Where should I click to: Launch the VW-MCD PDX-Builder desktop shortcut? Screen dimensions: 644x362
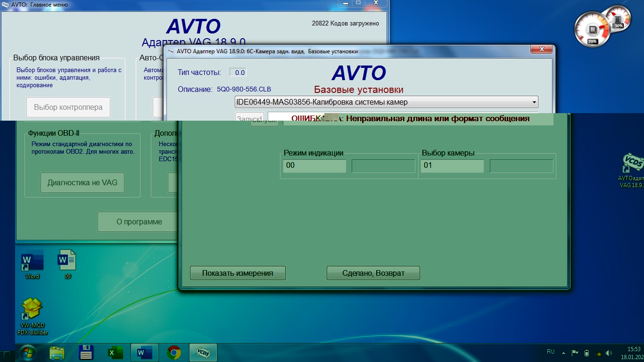[33, 312]
